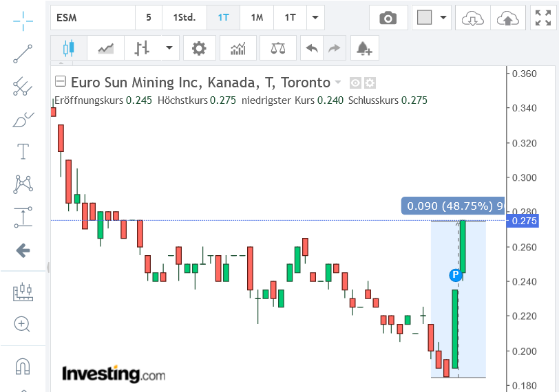The height and width of the screenshot is (392, 559).
Task: Select the XABCD pattern tool
Action: [23, 184]
